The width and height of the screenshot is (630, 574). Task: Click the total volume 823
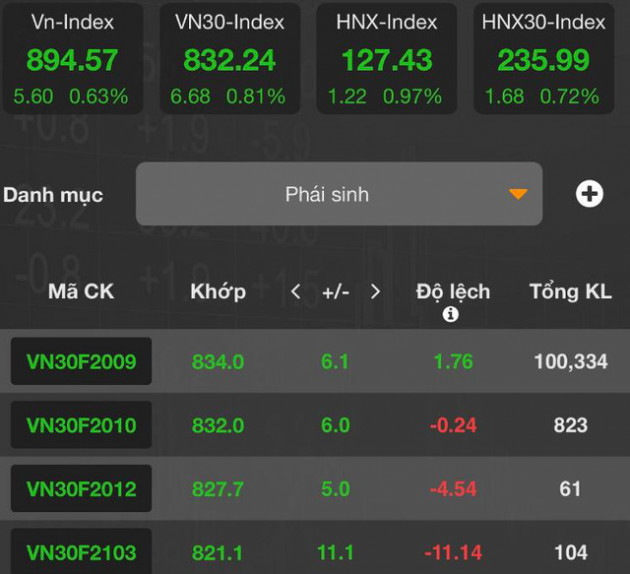571,425
